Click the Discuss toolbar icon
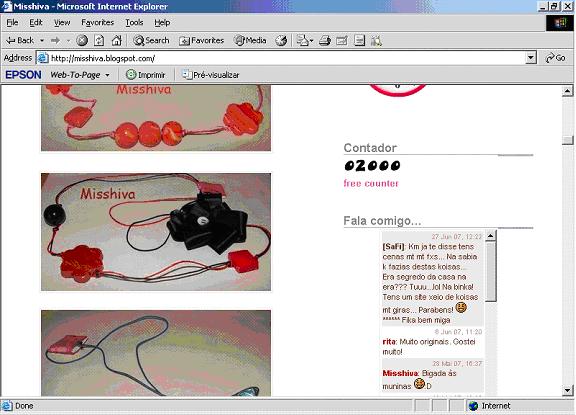Screen dimensions: 576x415 point(359,40)
